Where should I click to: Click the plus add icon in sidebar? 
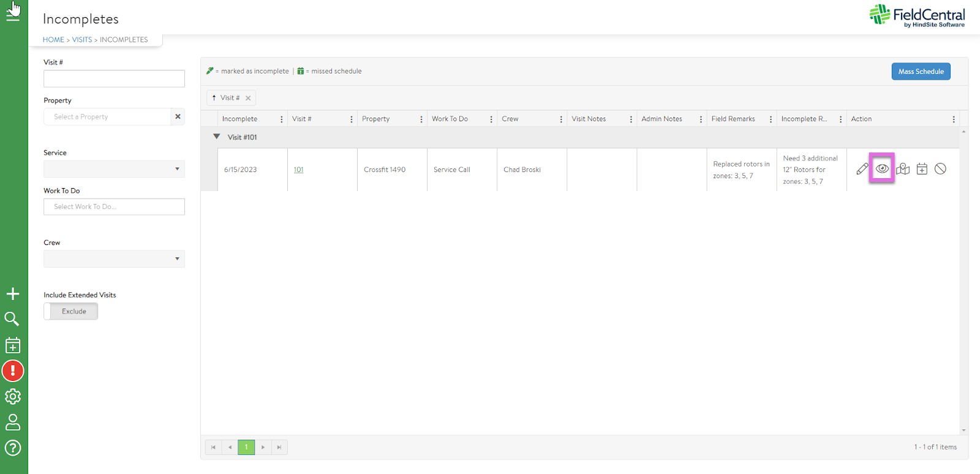pyautogui.click(x=13, y=294)
